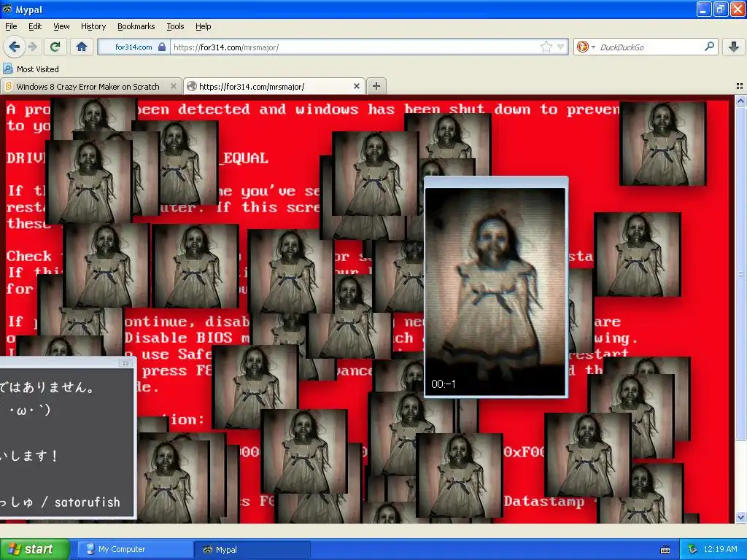The height and width of the screenshot is (560, 747).
Task: Open the Edit menu
Action: coord(35,26)
